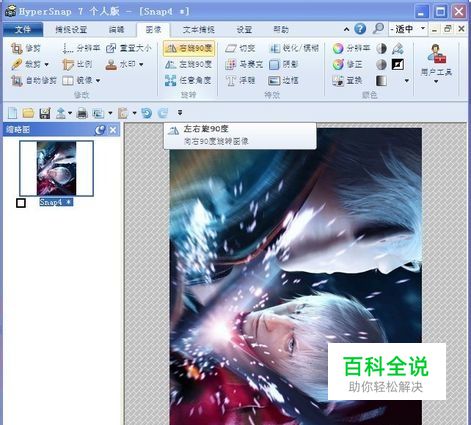This screenshot has width=471, height=425.
Task: Select the Image (图像) tab
Action: pyautogui.click(x=153, y=30)
